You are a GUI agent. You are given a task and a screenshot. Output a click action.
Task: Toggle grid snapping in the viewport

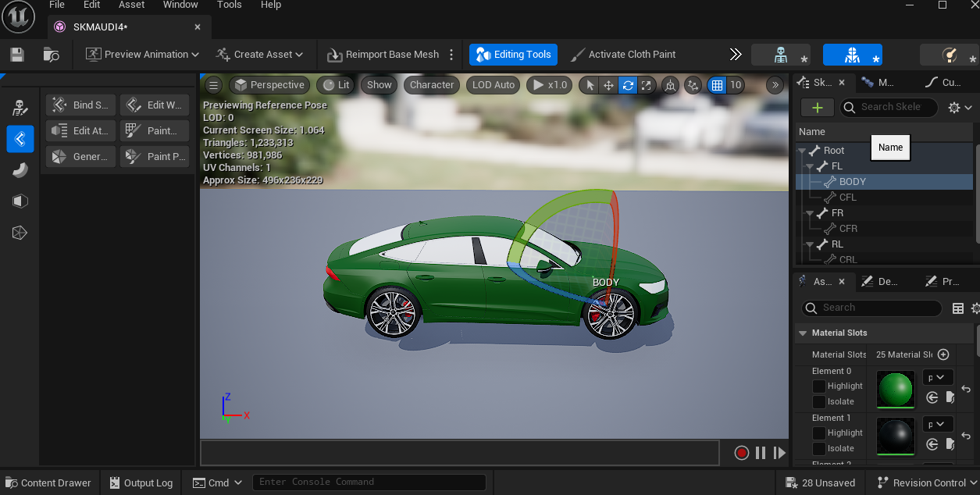tap(716, 85)
